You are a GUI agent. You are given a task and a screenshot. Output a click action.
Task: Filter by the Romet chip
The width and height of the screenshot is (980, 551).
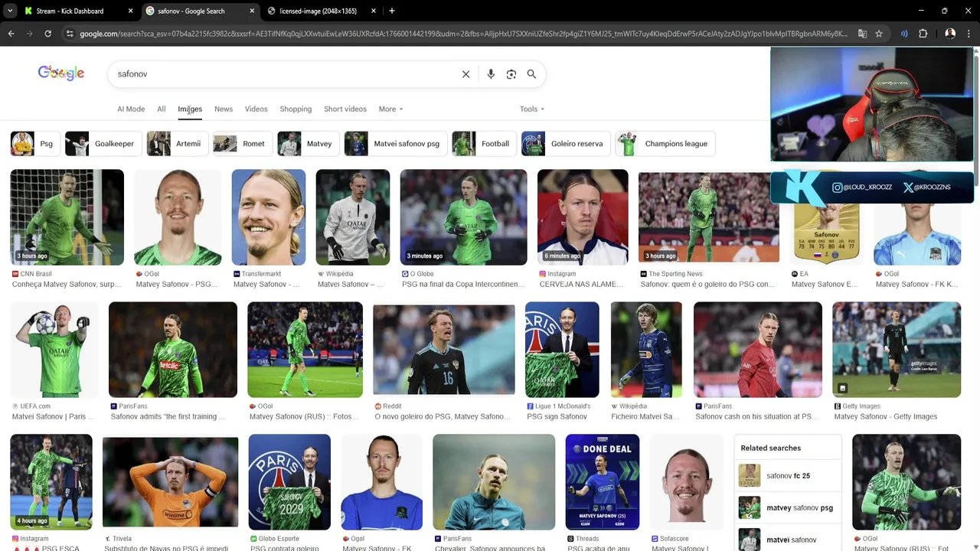pos(243,144)
